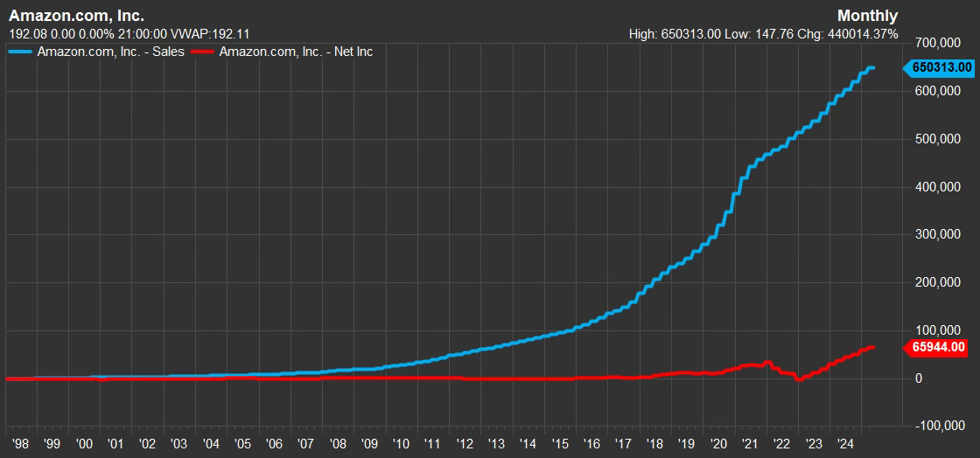This screenshot has height=458, width=980.
Task: Click the blue Sales legend swatch
Action: click(20, 52)
